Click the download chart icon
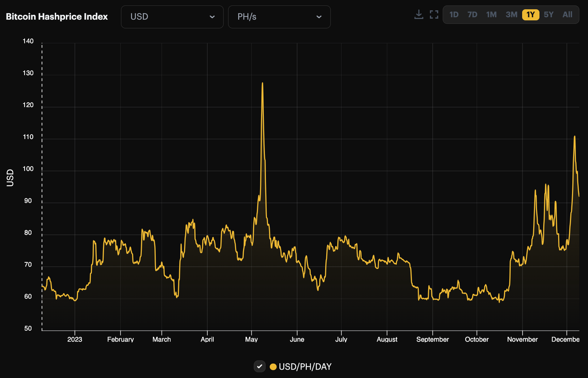588x378 pixels. tap(418, 14)
